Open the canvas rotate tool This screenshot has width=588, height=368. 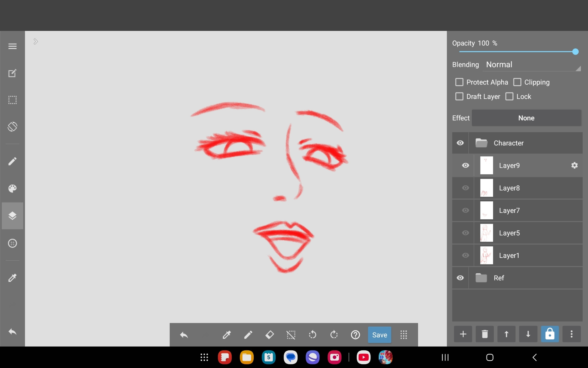point(12,127)
